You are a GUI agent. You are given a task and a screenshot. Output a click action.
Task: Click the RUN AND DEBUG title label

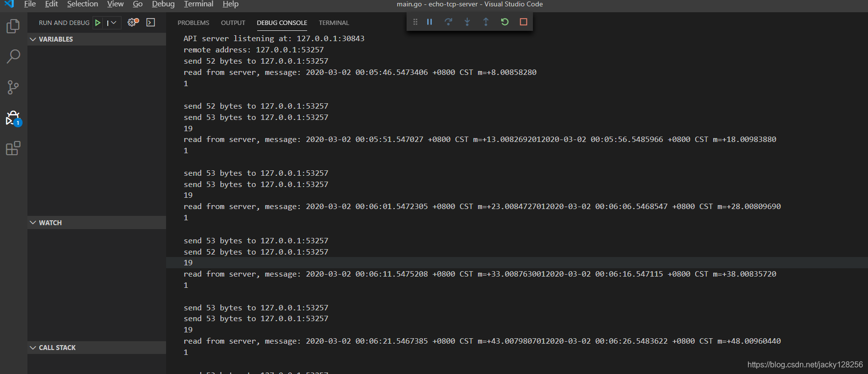(x=64, y=23)
